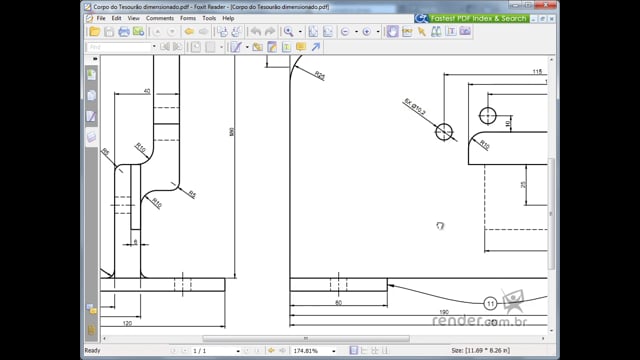Click the Save disk icon
Screen dimensions: 640x360
[x=109, y=31]
